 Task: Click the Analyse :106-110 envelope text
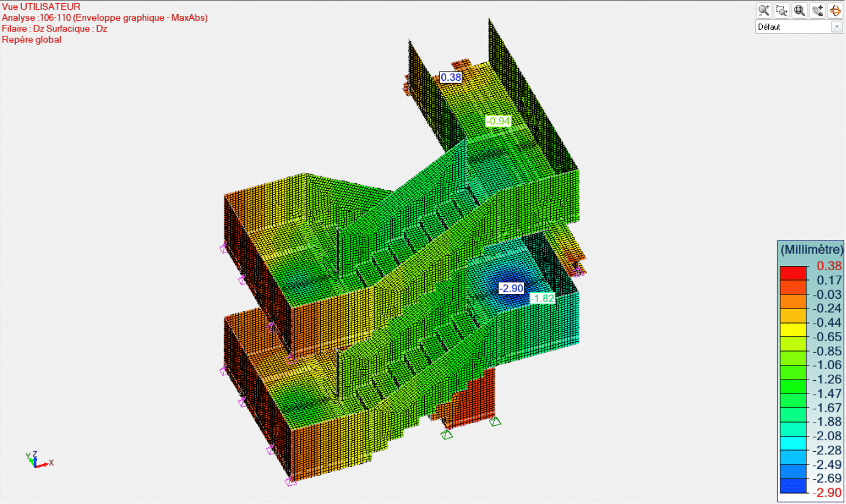point(105,18)
